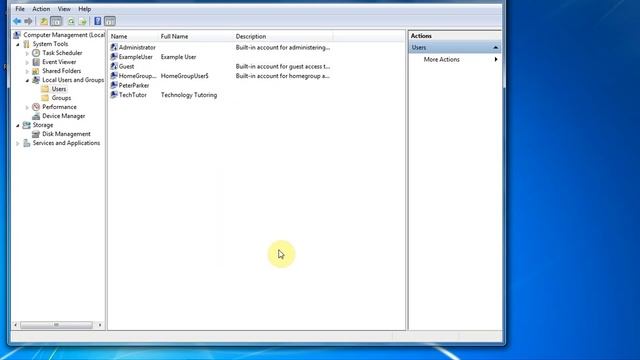This screenshot has width=640, height=360.
Task: Click the Users folder icon
Action: click(x=45, y=89)
